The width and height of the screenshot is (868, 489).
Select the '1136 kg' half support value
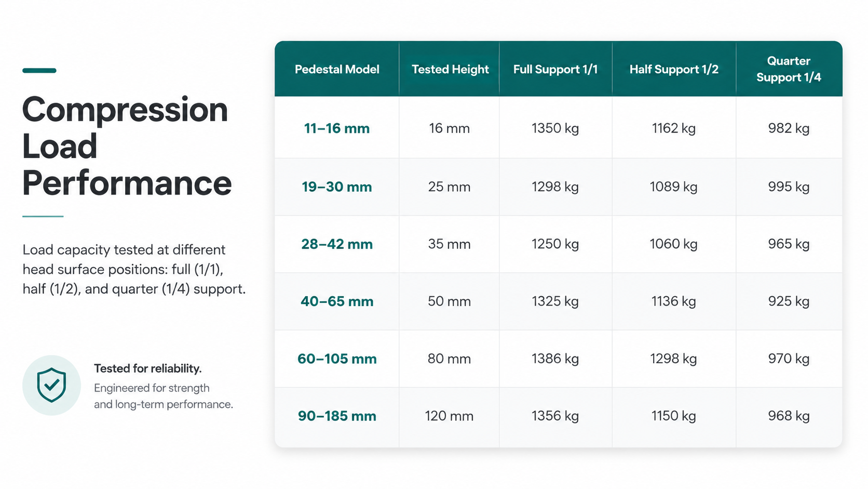pos(674,301)
